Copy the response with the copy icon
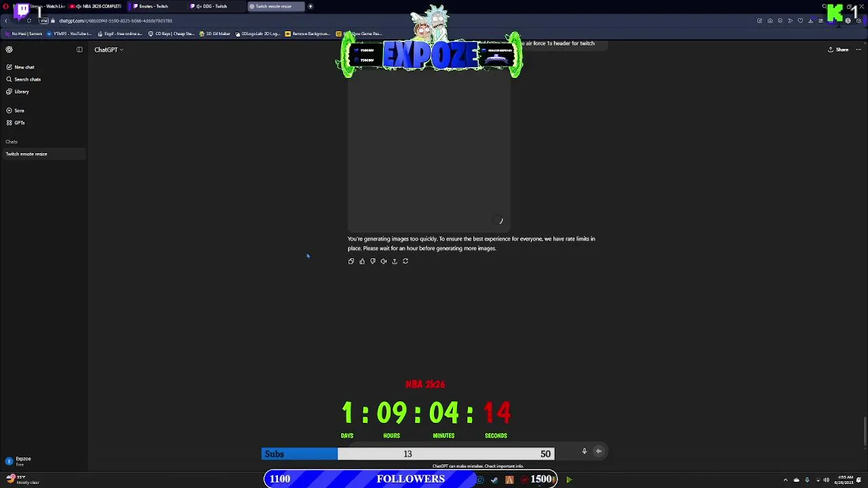 [x=351, y=261]
